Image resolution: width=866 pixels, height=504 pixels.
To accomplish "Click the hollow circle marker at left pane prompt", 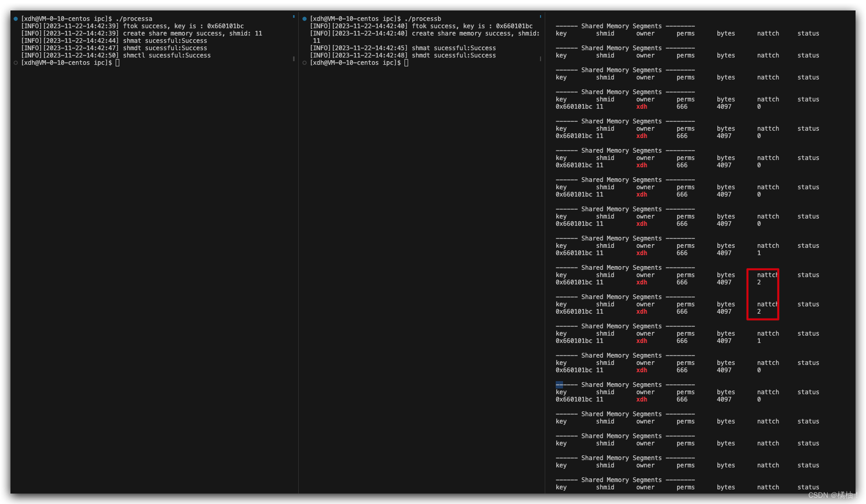I will coord(16,63).
